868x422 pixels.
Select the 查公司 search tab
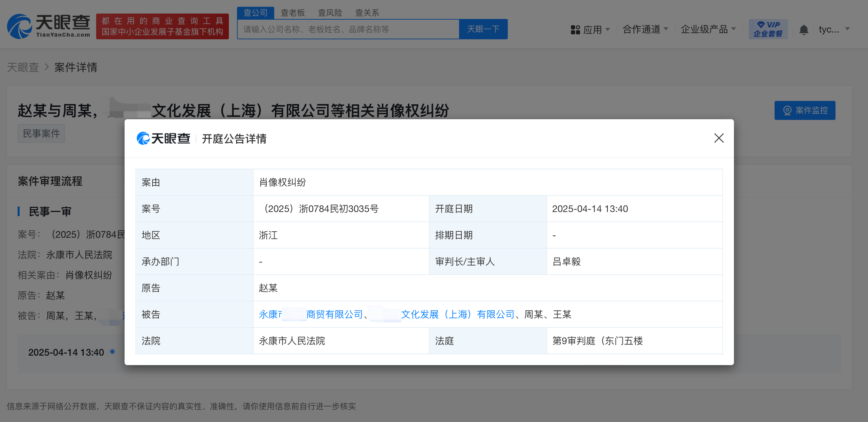pos(256,13)
